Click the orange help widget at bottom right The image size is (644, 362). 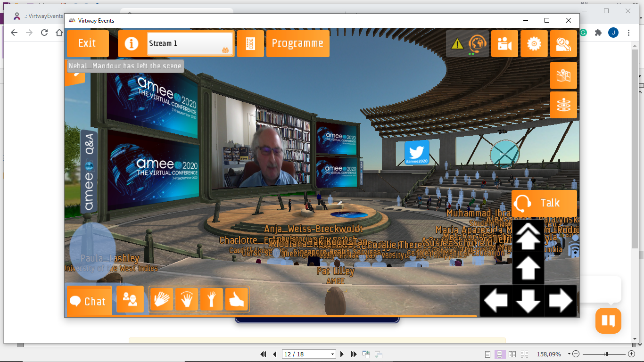click(x=608, y=321)
